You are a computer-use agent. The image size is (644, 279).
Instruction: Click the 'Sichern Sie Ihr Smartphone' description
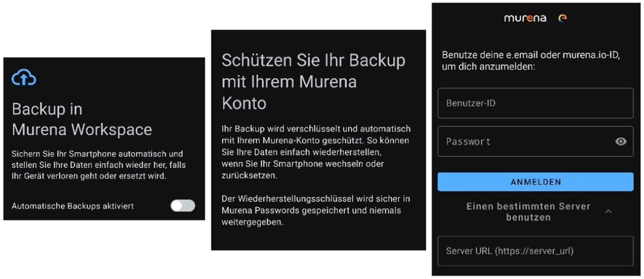[97, 165]
